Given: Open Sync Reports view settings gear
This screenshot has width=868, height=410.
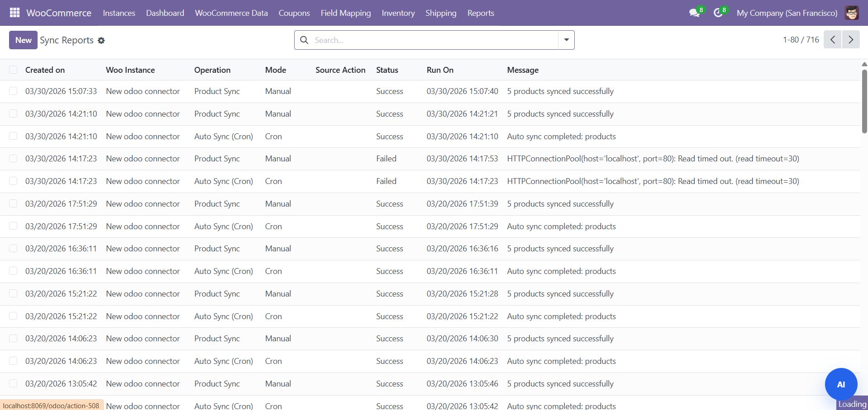Looking at the screenshot, I should point(101,40).
